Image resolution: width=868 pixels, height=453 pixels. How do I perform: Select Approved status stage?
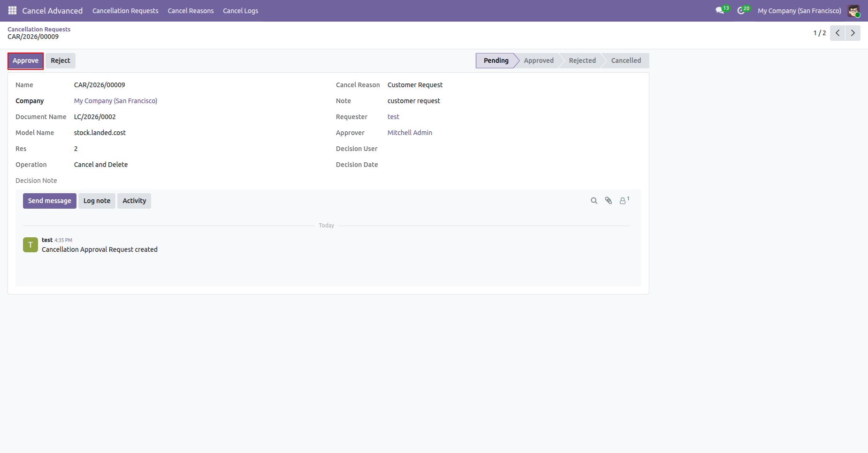(x=539, y=60)
